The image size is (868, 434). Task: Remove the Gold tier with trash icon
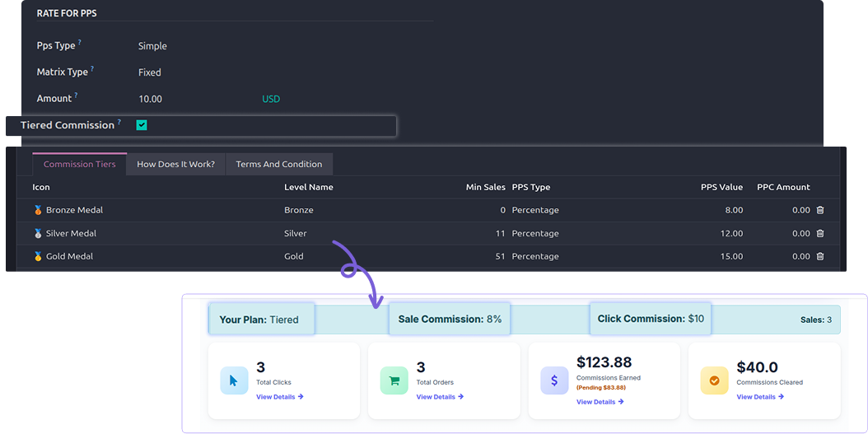(x=820, y=256)
